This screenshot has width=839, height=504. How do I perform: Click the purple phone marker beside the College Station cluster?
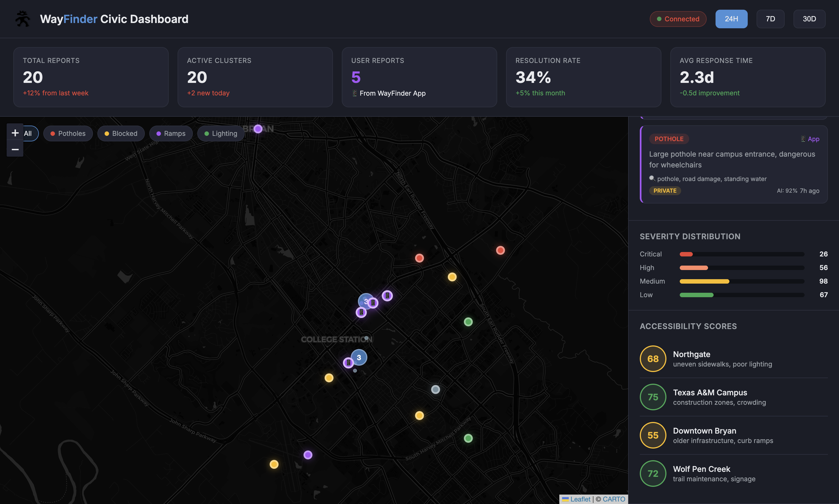(x=348, y=363)
